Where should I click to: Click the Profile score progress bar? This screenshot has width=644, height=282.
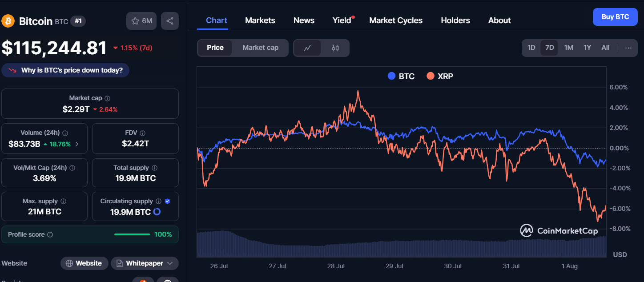(x=132, y=234)
